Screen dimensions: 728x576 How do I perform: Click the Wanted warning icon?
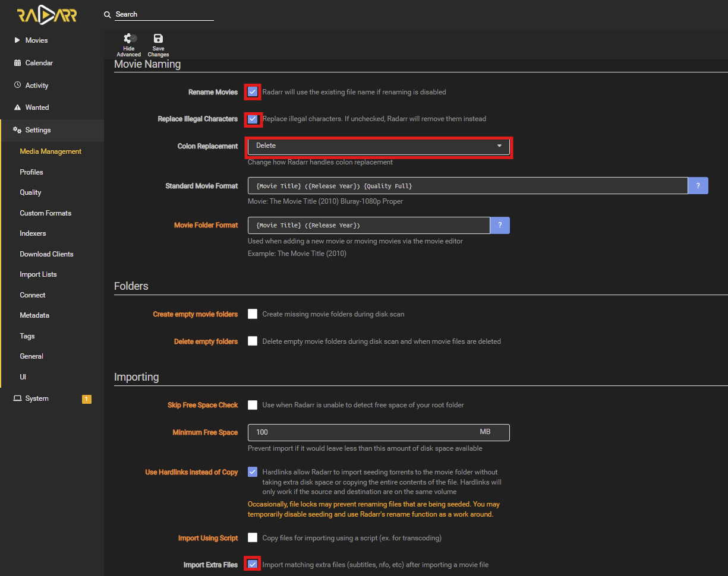tap(17, 107)
